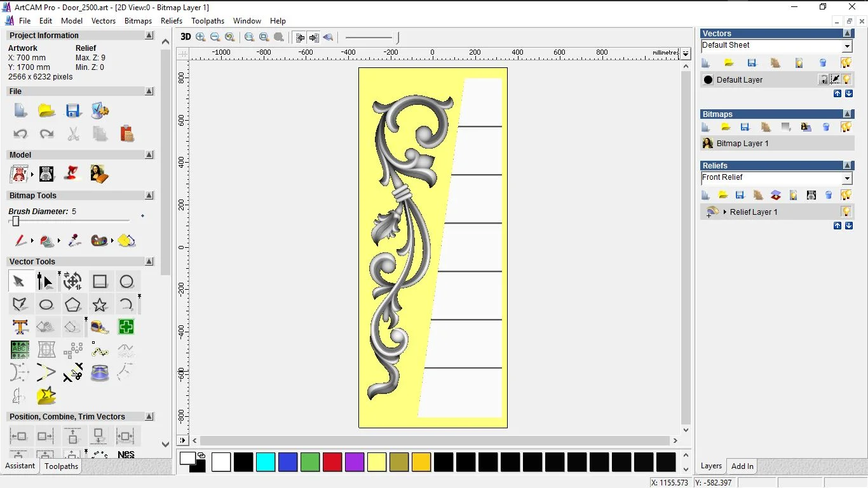Open the vector text tool
Viewport: 868px width, 488px height.
[x=20, y=327]
